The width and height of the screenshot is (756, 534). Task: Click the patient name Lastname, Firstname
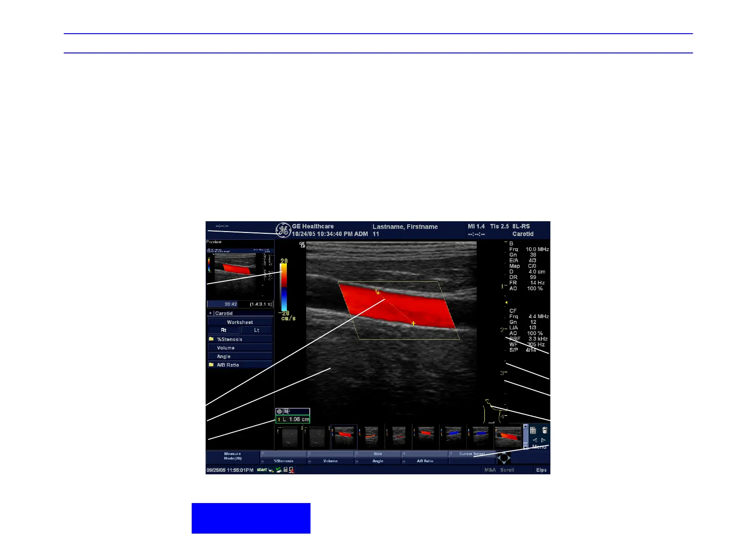[405, 227]
